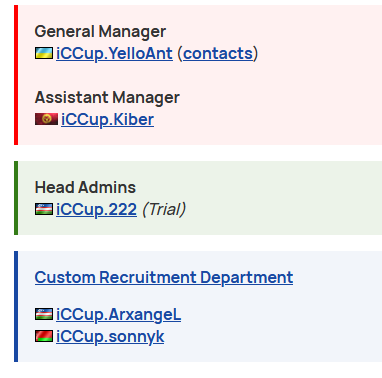Click the flag icon next to iCCup.ArxangeL
The width and height of the screenshot is (382, 378).
tap(44, 314)
